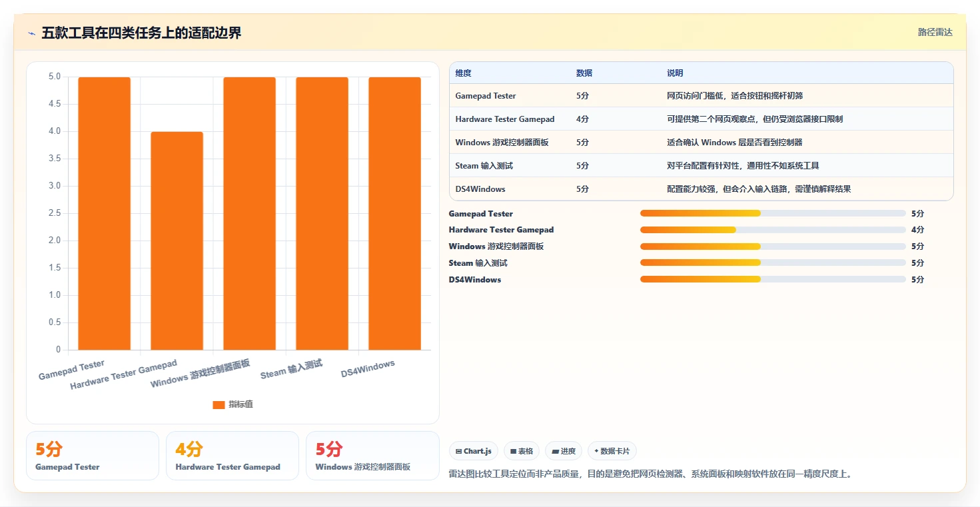Click the 数据 table column header

click(584, 73)
